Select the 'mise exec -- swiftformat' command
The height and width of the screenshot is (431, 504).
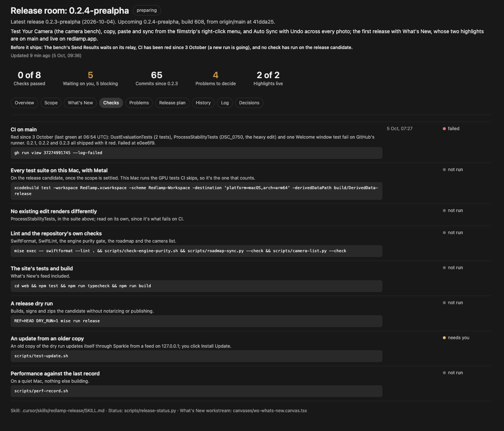click(196, 251)
